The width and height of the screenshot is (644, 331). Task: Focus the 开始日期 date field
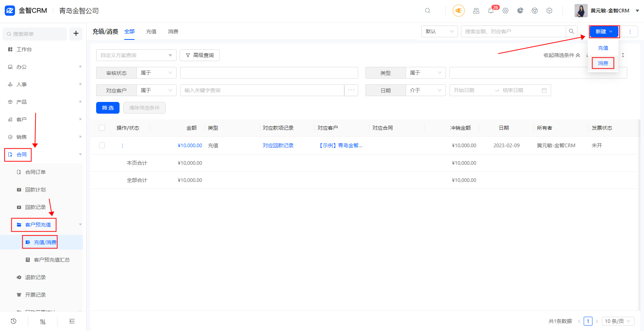[x=471, y=90]
